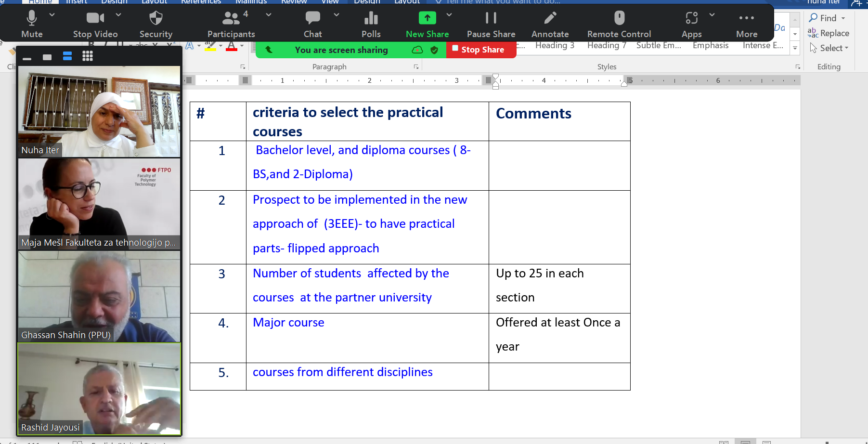Screen dimensions: 868x444
Task: Click the red Stop Share button
Action: 481,50
